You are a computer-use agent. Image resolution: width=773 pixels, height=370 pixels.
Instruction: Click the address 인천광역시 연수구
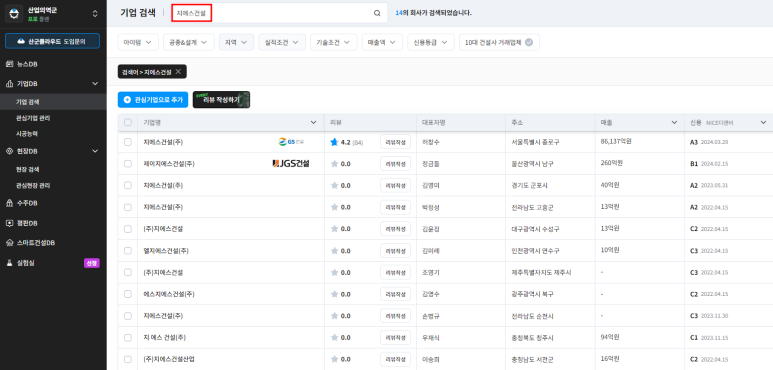point(536,251)
